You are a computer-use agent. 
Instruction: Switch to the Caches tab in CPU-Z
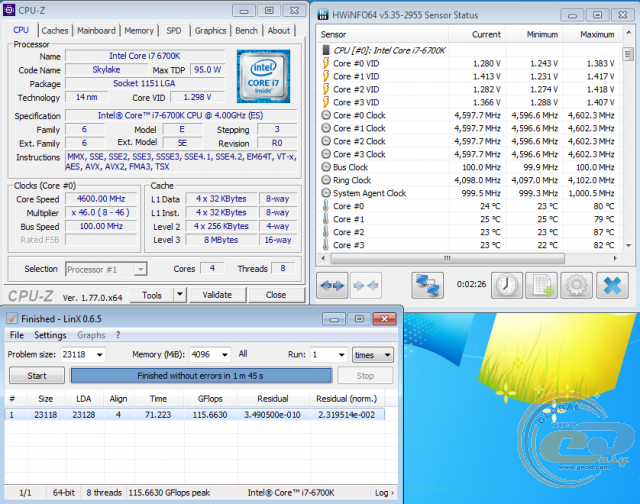55,31
